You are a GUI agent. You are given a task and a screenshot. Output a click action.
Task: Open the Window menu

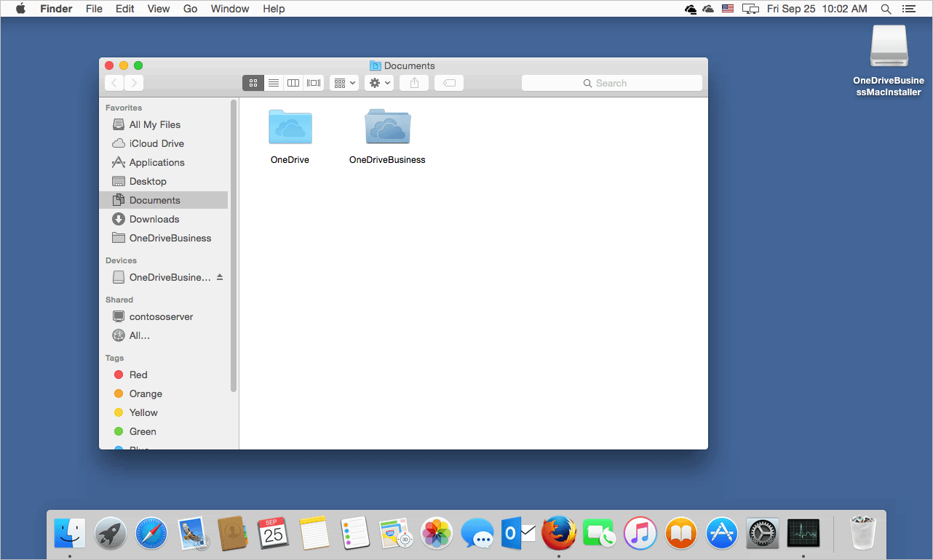[230, 9]
